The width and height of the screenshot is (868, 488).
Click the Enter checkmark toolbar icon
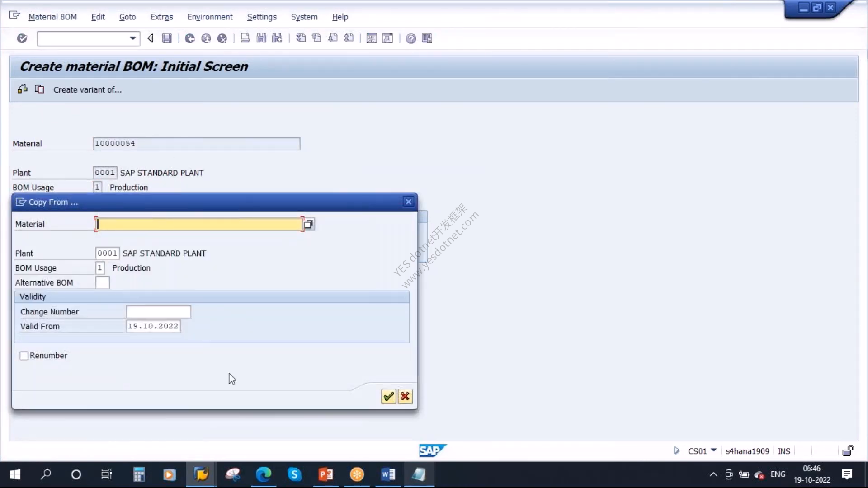pyautogui.click(x=22, y=38)
